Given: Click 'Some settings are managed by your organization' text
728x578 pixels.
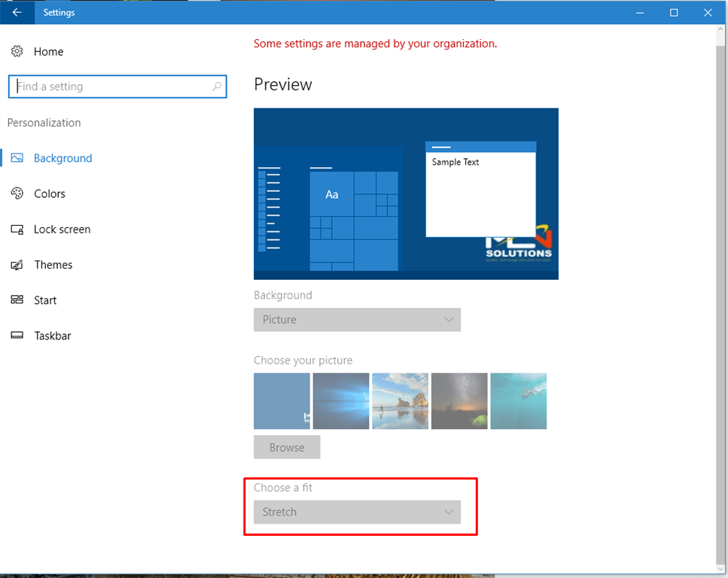Looking at the screenshot, I should click(375, 44).
